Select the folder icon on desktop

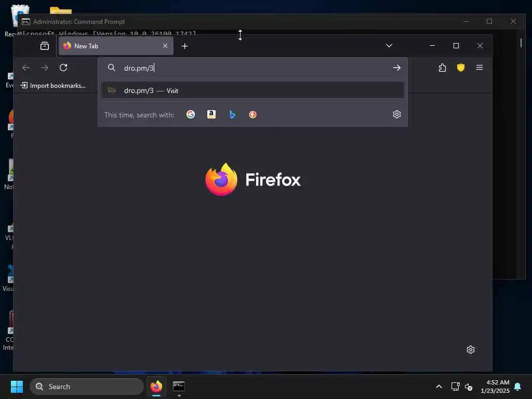[x=61, y=10]
